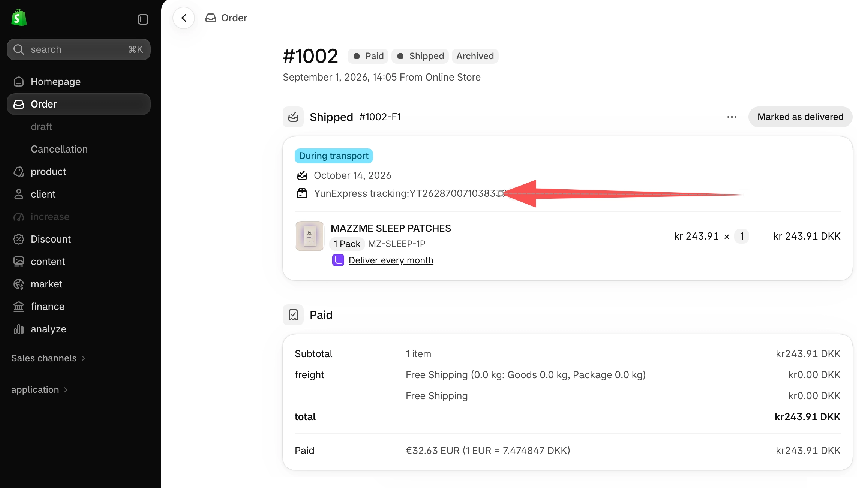Click the product tag icon in sidebar
868x488 pixels.
pos(19,172)
